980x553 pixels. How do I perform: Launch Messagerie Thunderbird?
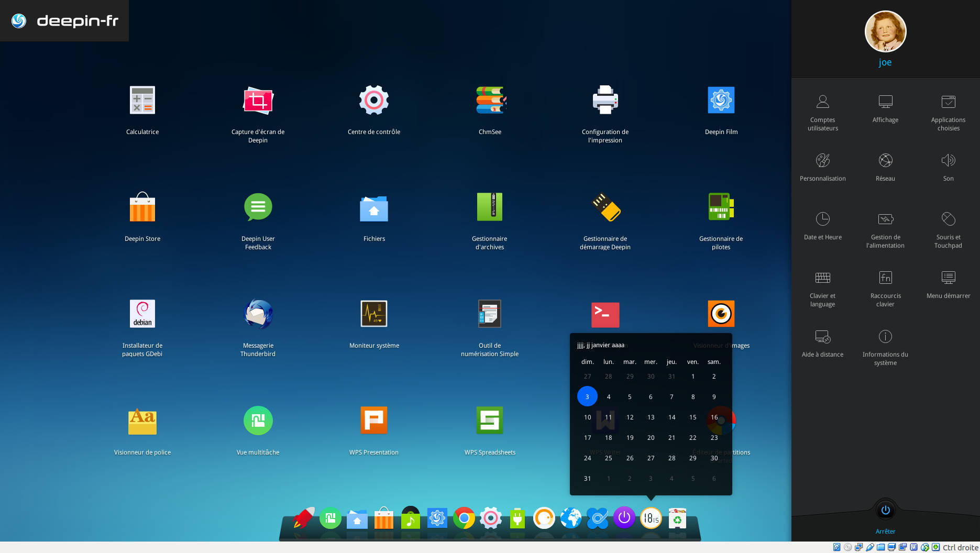258,314
